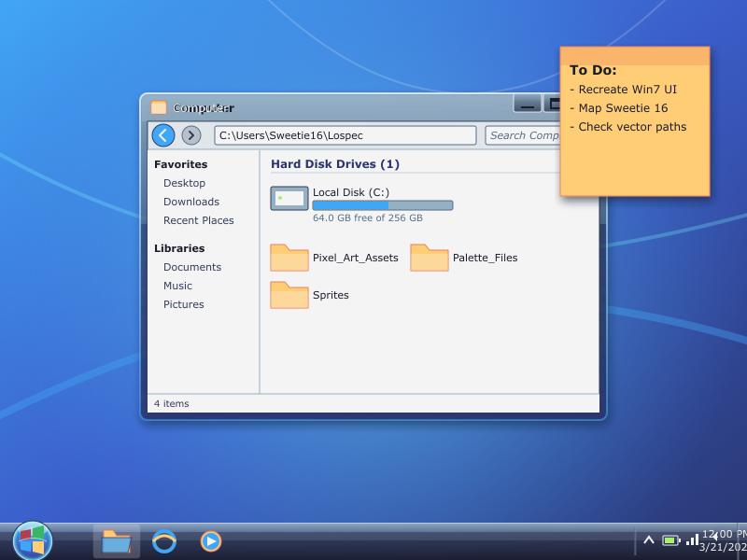Select the 'Pixel_Art_Assets' folder name
This screenshot has width=747, height=560.
(x=356, y=258)
